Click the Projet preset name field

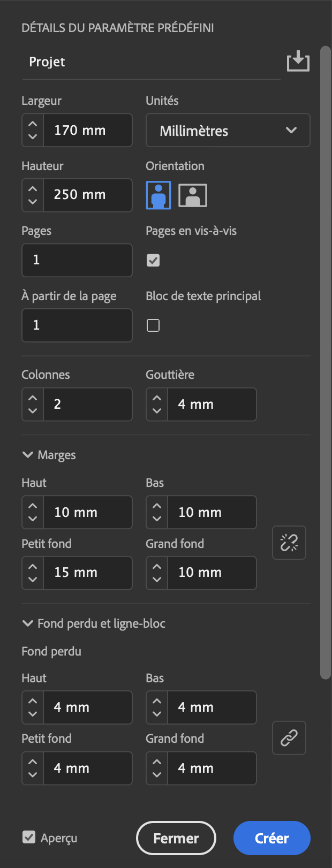coord(150,62)
